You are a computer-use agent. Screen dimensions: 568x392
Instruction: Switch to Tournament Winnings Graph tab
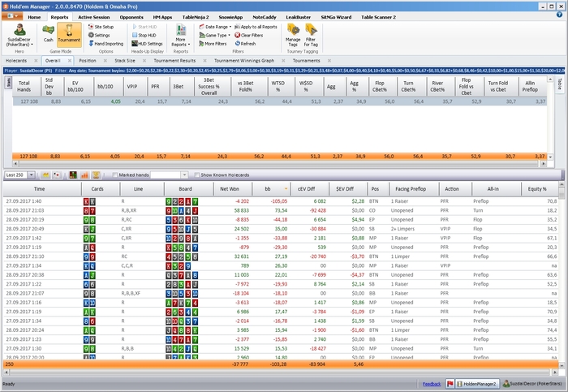(244, 61)
